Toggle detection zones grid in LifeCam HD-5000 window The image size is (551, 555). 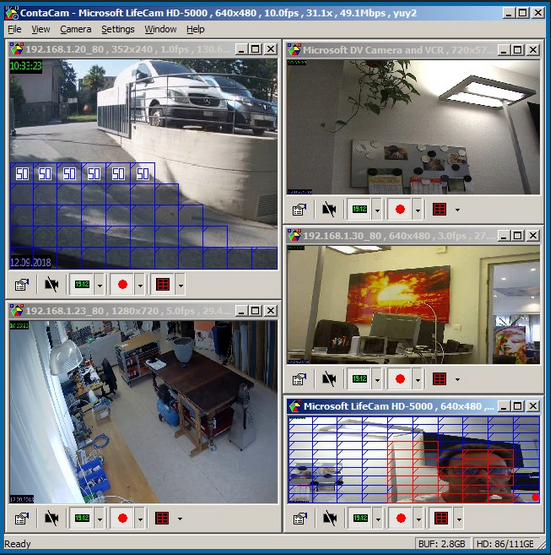click(x=441, y=519)
